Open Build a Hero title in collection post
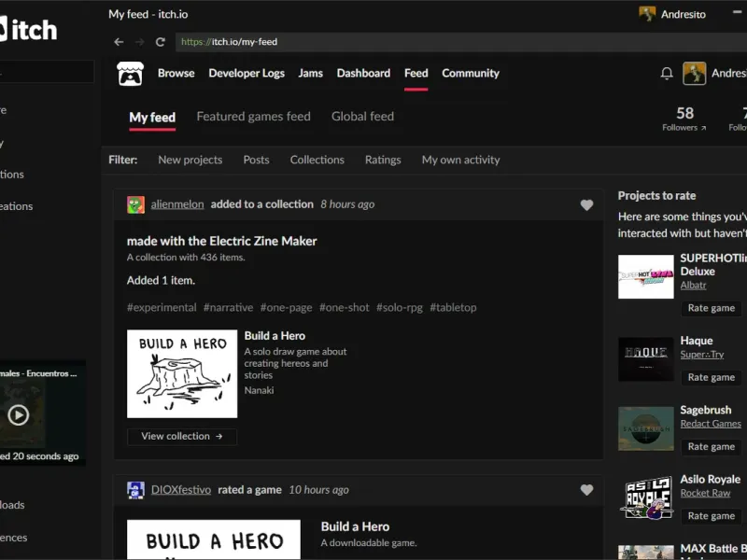 click(x=275, y=336)
